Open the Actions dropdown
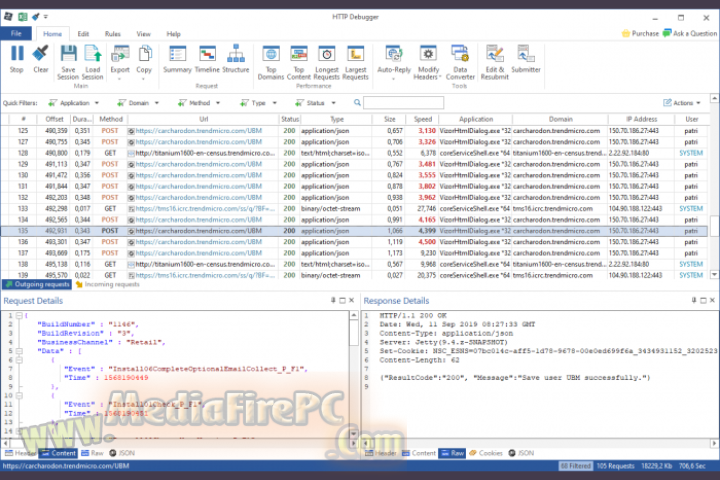Screen dimensions: 720x480 (x=682, y=103)
